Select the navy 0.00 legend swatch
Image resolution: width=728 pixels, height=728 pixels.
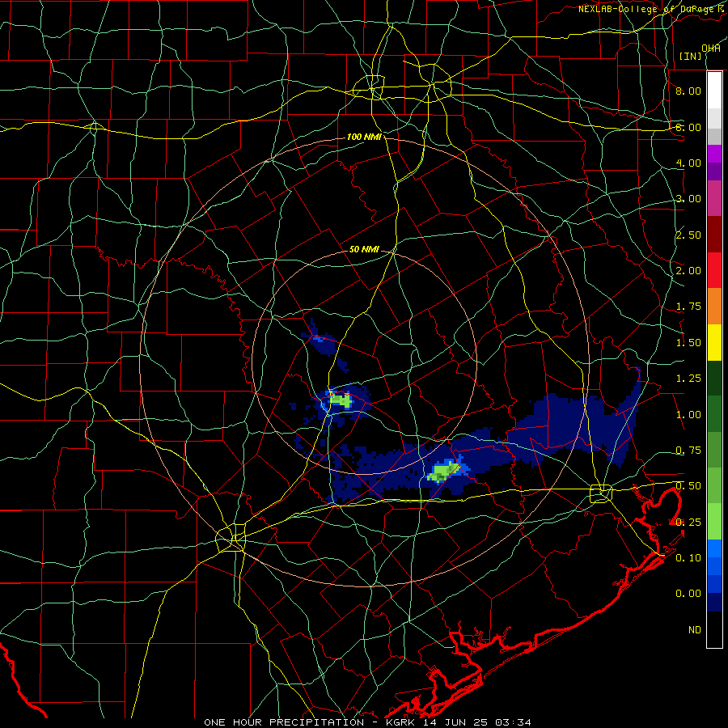click(x=714, y=602)
